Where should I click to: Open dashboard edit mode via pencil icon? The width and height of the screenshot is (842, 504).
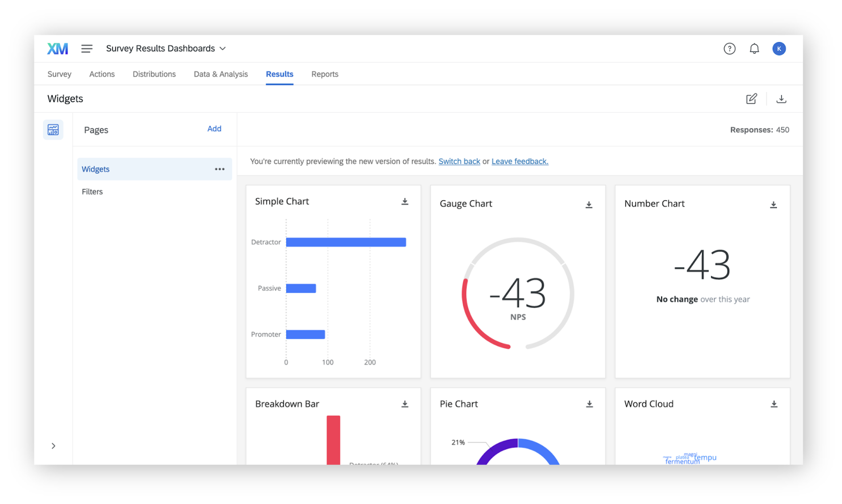pyautogui.click(x=751, y=98)
